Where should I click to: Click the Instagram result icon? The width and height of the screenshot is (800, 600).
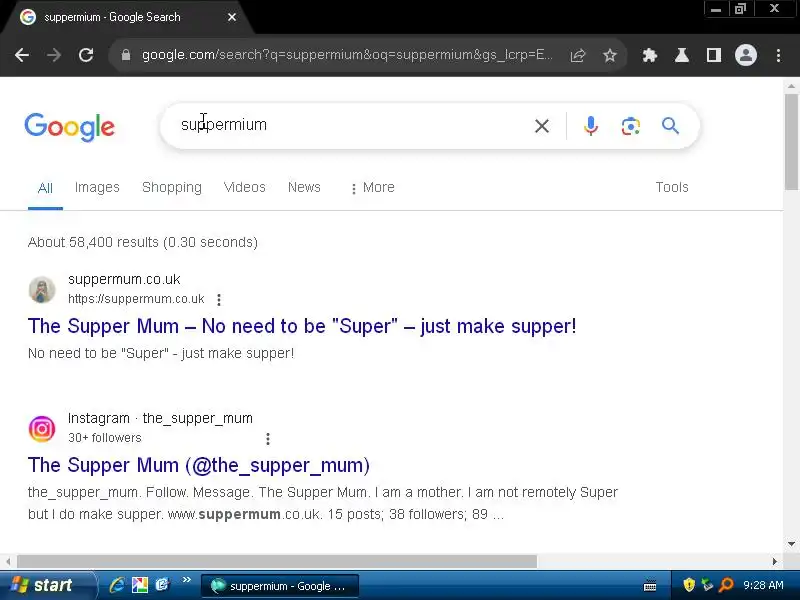(x=42, y=429)
